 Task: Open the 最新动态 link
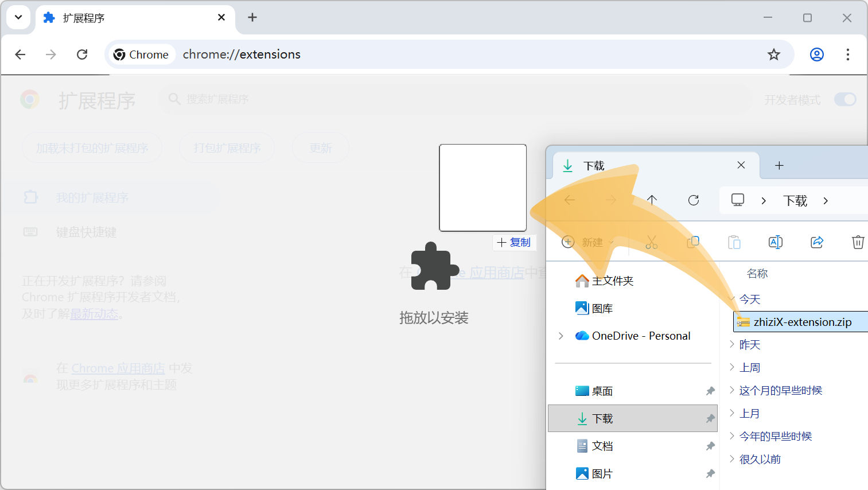(x=94, y=314)
